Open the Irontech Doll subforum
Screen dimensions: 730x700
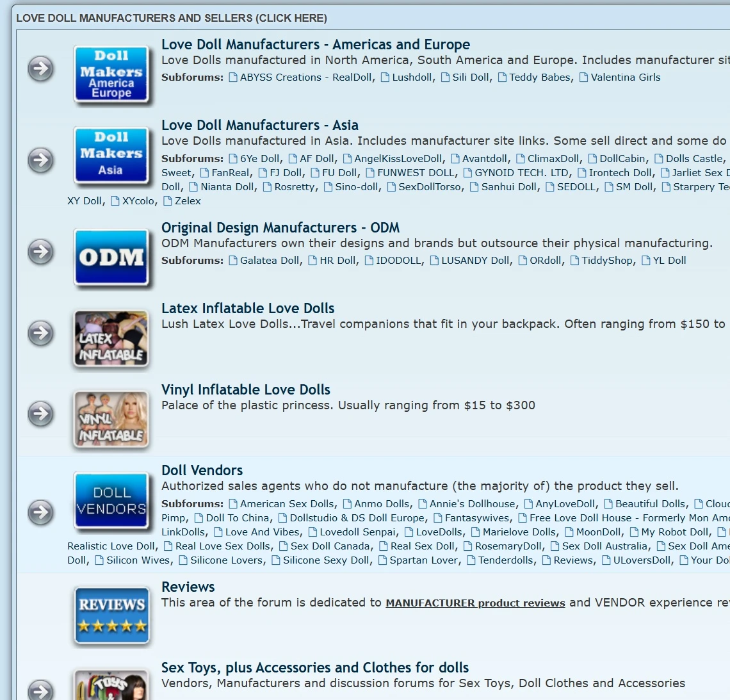pyautogui.click(x=620, y=173)
